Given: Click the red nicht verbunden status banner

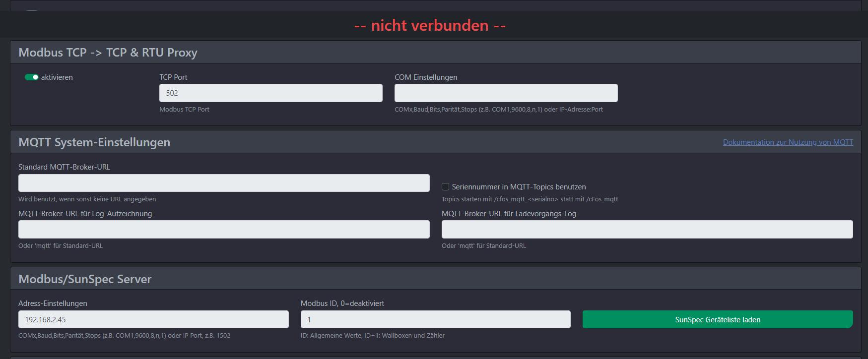Looking at the screenshot, I should 430,25.
